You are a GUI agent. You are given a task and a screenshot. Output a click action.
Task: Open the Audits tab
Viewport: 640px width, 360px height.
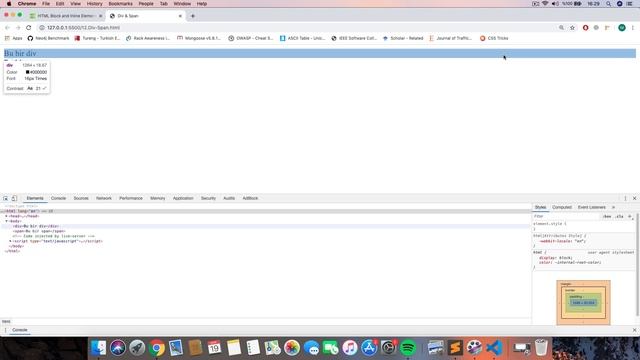(x=229, y=198)
